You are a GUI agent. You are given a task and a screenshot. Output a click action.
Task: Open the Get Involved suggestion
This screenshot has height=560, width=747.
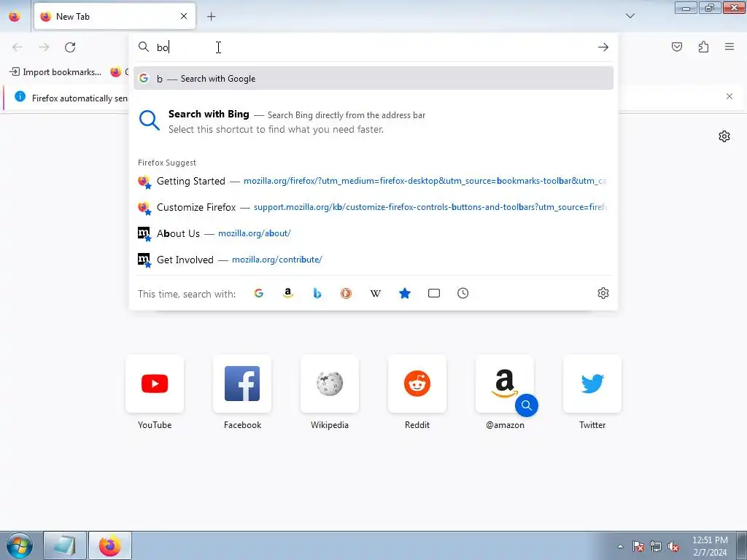point(373,260)
